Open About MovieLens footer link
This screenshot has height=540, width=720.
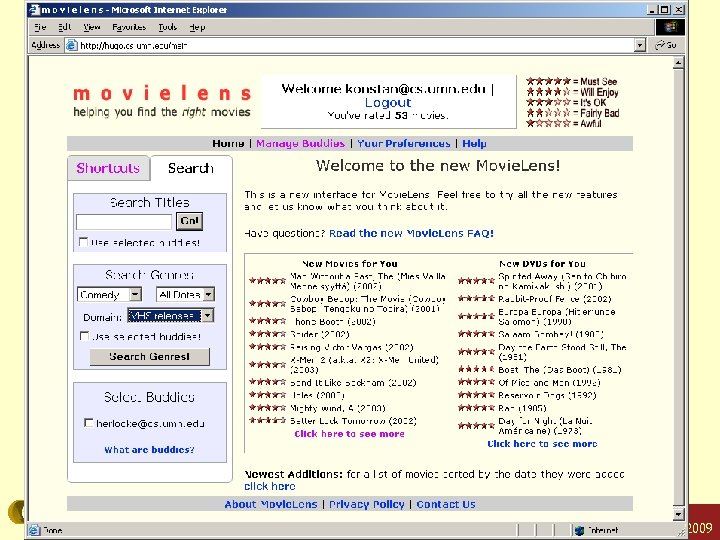tap(271, 504)
